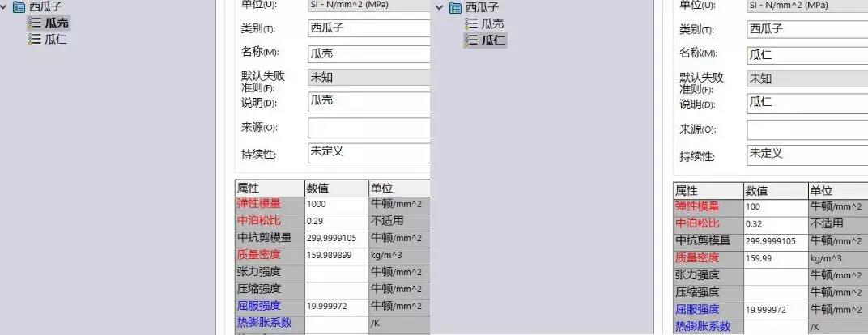Click the 说明 field containing 瓜仁

tap(807, 103)
